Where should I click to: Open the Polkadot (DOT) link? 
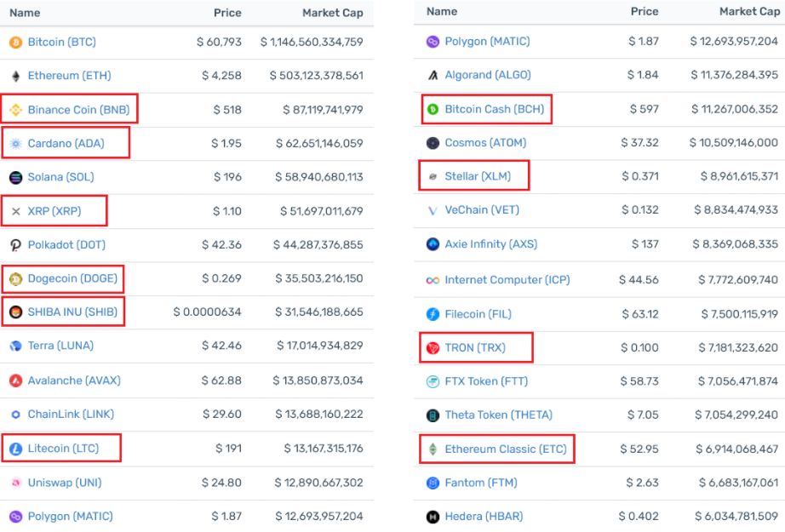coord(66,245)
